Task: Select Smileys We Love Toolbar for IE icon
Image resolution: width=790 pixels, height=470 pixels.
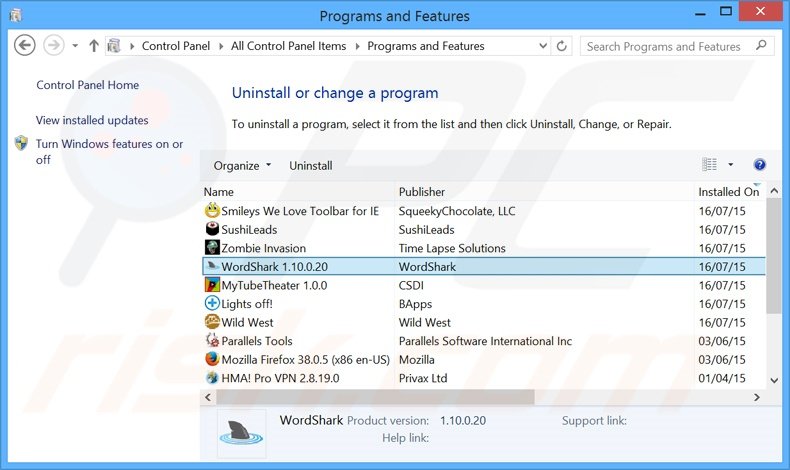Action: point(212,210)
